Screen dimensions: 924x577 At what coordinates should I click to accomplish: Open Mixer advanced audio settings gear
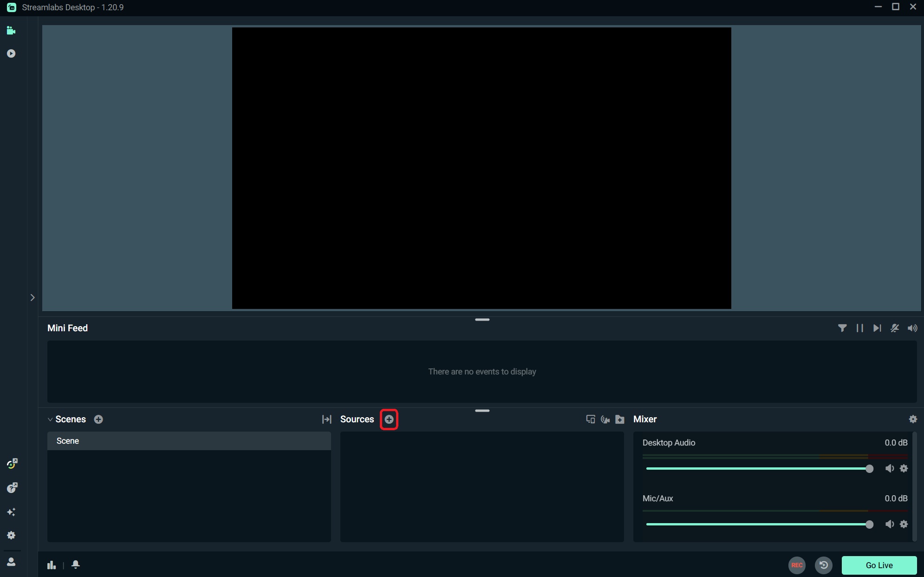coord(913,419)
